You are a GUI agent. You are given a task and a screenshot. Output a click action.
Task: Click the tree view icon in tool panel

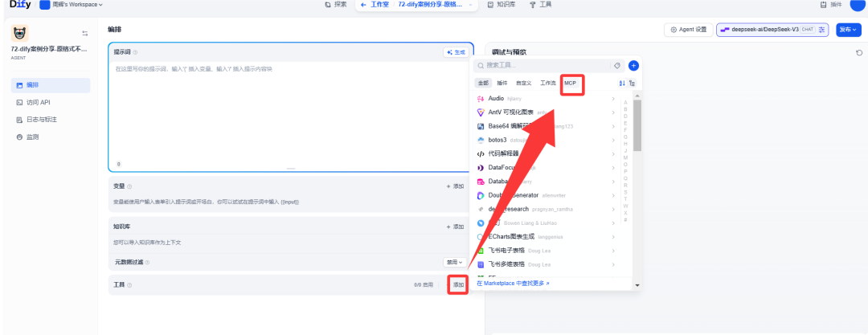[633, 83]
